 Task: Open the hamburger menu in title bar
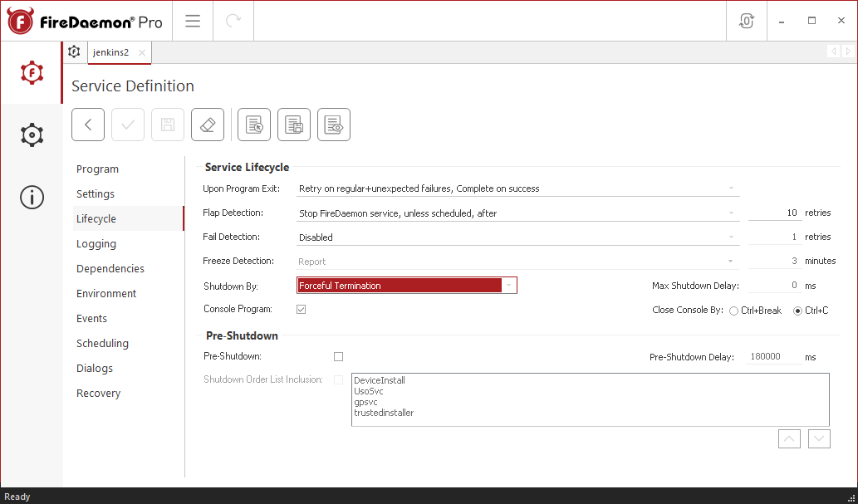193,21
